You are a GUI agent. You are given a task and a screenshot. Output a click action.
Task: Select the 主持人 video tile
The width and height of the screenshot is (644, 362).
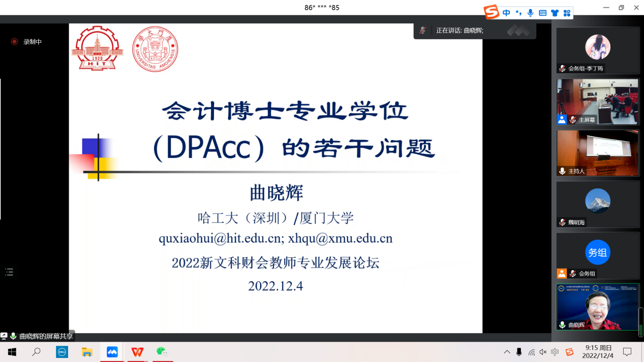tap(598, 153)
